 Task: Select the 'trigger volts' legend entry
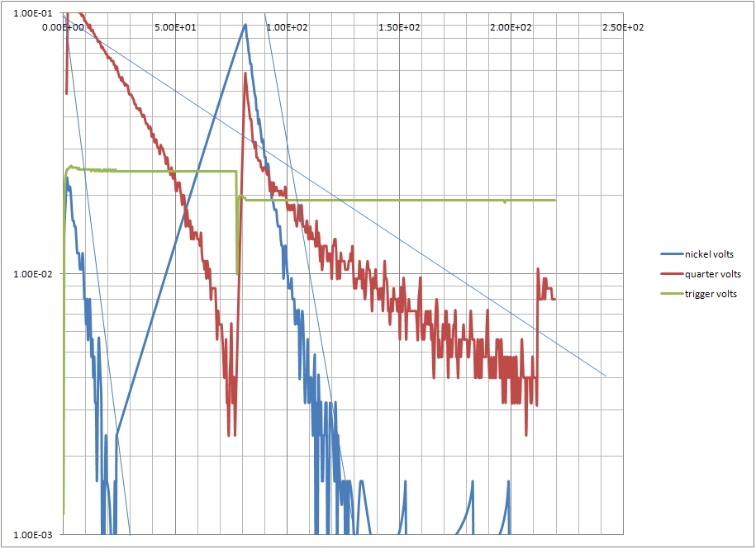click(x=699, y=294)
